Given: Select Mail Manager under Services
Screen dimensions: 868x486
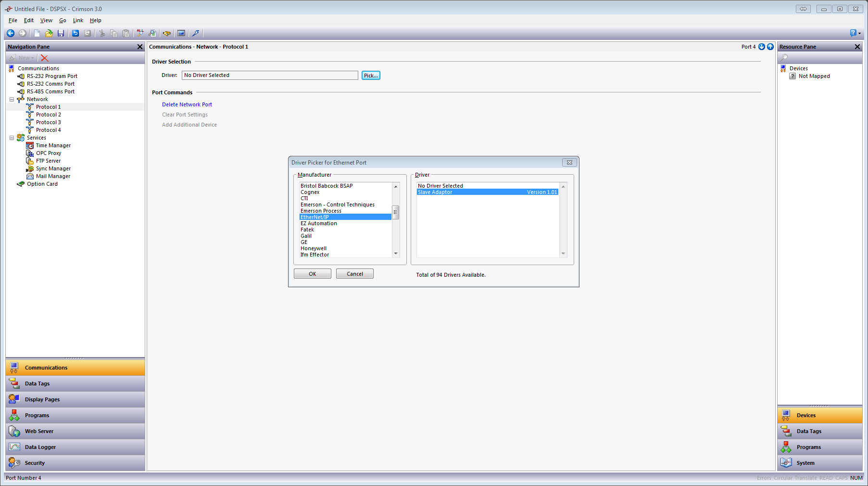Looking at the screenshot, I should 53,176.
